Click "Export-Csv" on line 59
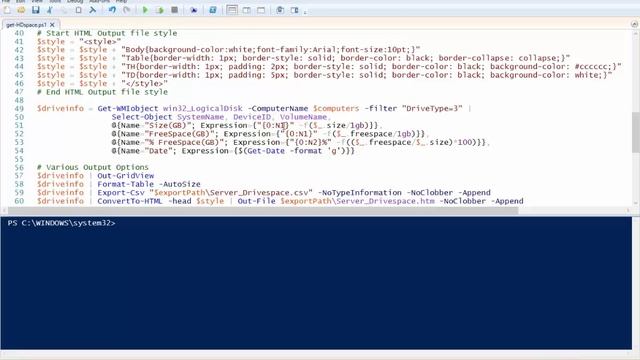The width and height of the screenshot is (640, 360). coord(121,193)
